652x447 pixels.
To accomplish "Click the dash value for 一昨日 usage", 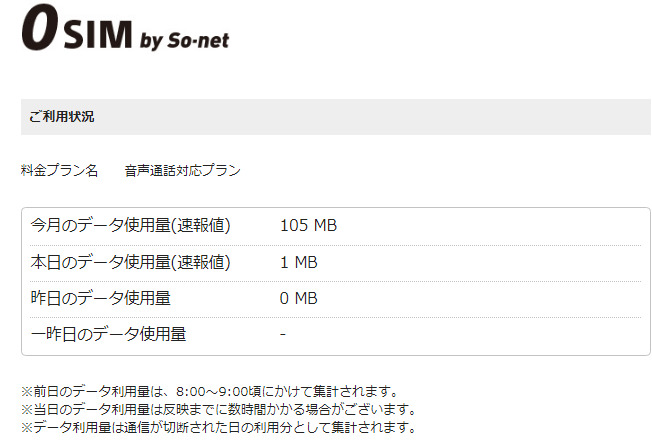I will pos(284,334).
